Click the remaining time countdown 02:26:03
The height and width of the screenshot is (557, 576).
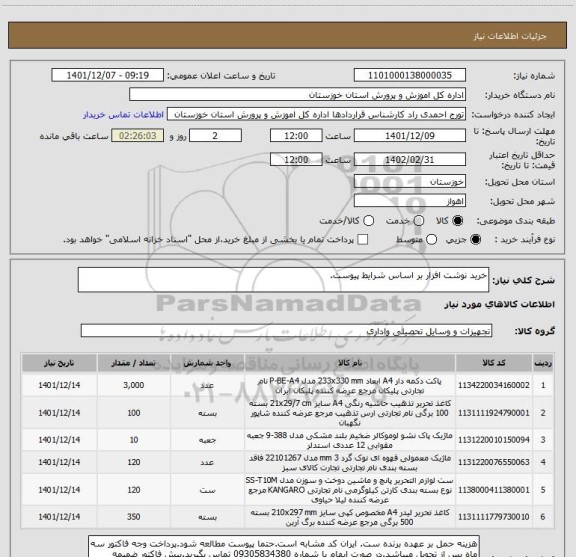(138, 136)
